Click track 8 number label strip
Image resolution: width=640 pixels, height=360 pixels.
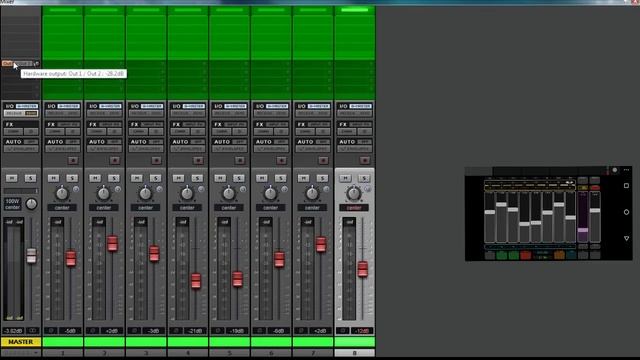[354, 353]
